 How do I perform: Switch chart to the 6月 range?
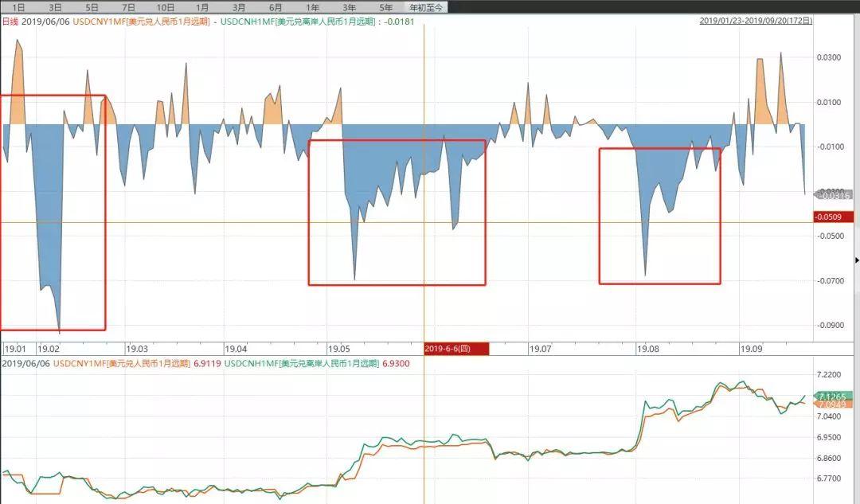(276, 7)
